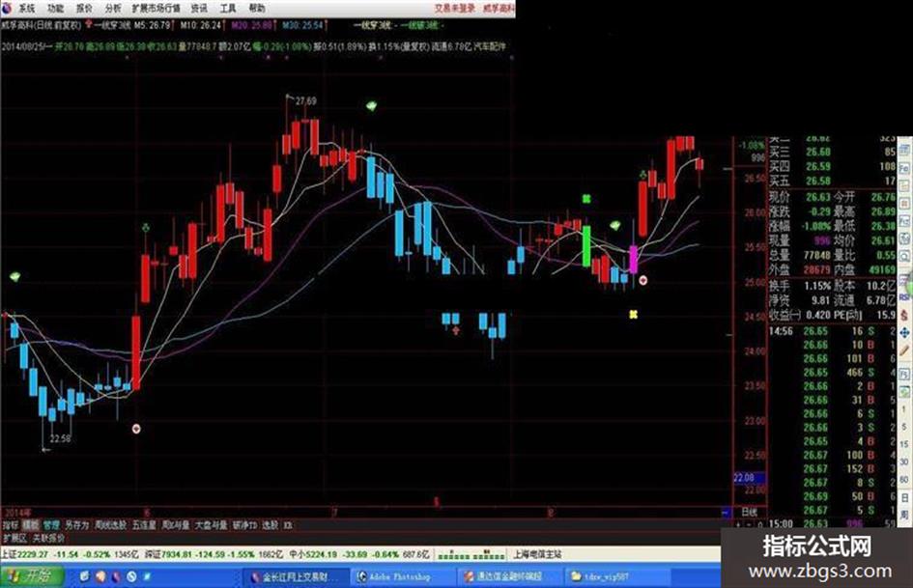Open the 关联报价 tab
This screenshot has width=913, height=588.
48,538
